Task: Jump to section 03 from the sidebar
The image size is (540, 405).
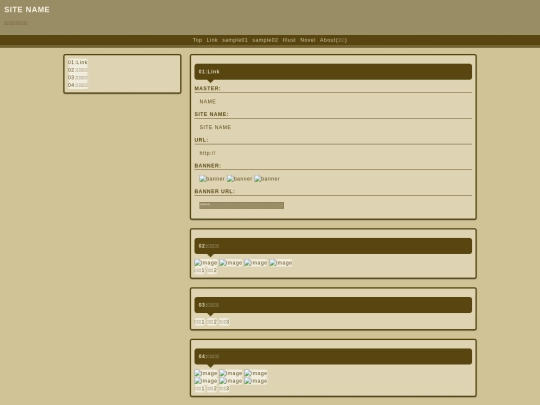Action: [x=77, y=77]
